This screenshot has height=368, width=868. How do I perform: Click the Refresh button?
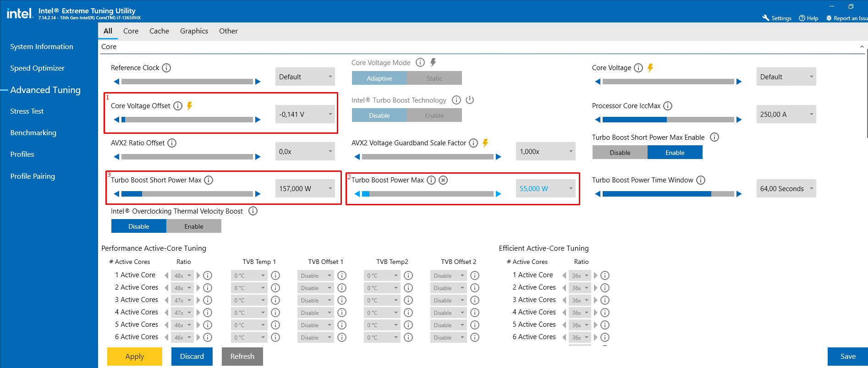coord(242,356)
